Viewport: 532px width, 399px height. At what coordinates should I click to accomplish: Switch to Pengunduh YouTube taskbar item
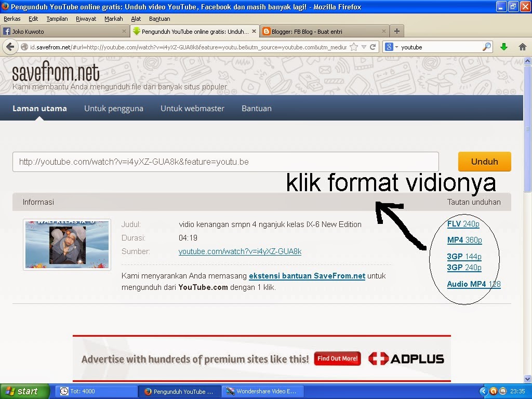pos(180,391)
